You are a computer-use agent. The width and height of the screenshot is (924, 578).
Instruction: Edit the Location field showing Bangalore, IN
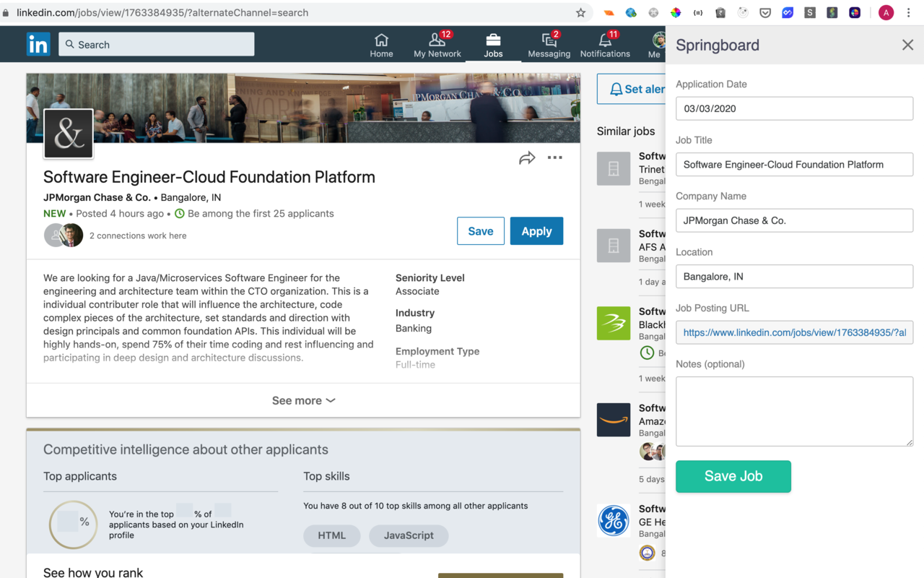(794, 276)
